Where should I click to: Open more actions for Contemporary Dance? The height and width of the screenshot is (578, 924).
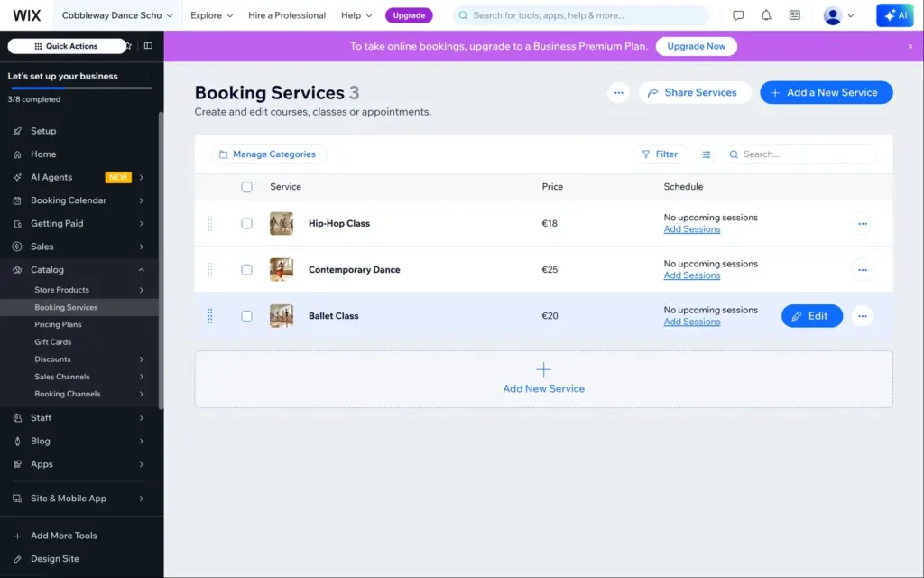[862, 269]
